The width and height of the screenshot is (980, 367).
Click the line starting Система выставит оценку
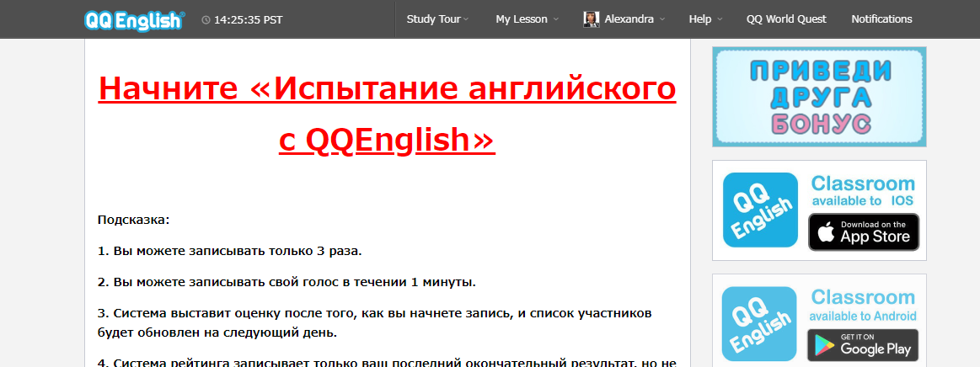pyautogui.click(x=374, y=312)
